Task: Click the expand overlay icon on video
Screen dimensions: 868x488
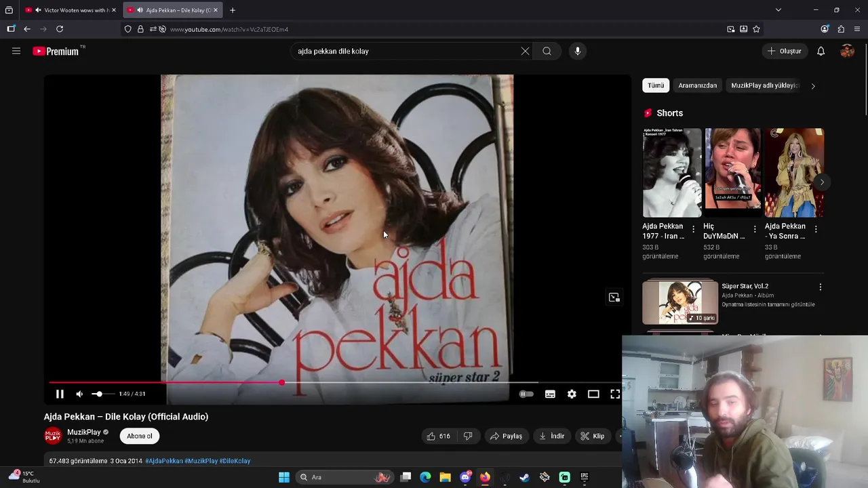Action: click(614, 298)
